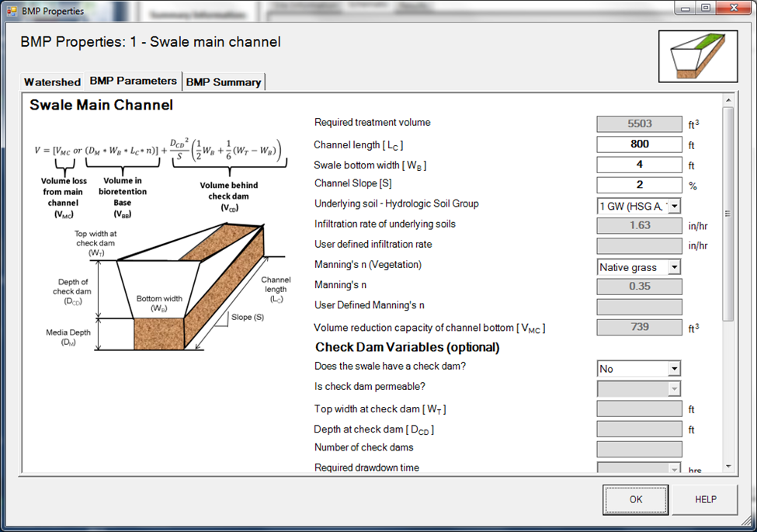Click the BMP Properties window title icon
The image size is (757, 532).
coord(12,12)
